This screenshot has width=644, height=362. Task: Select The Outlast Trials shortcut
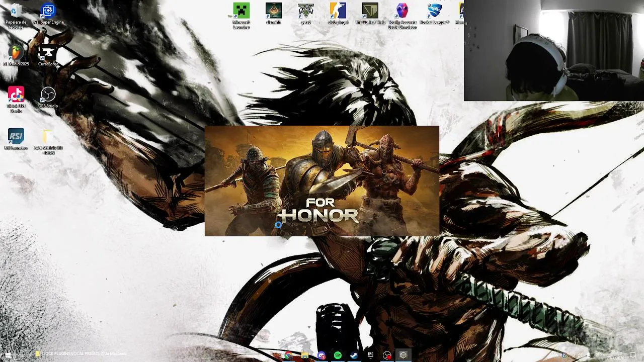coord(370,14)
